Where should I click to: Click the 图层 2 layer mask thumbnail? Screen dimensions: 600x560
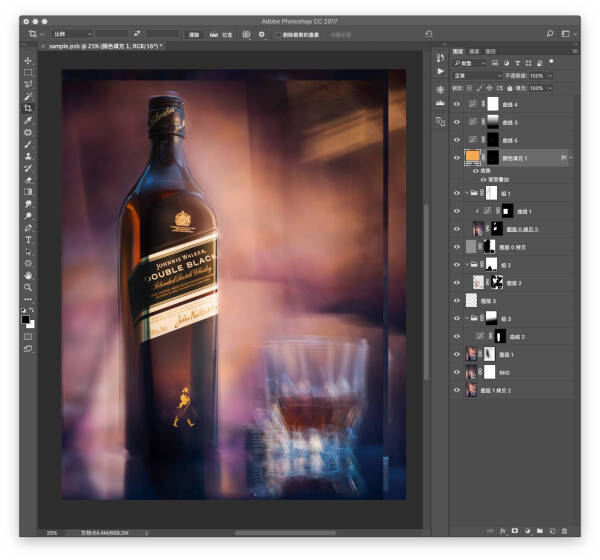coord(497,282)
